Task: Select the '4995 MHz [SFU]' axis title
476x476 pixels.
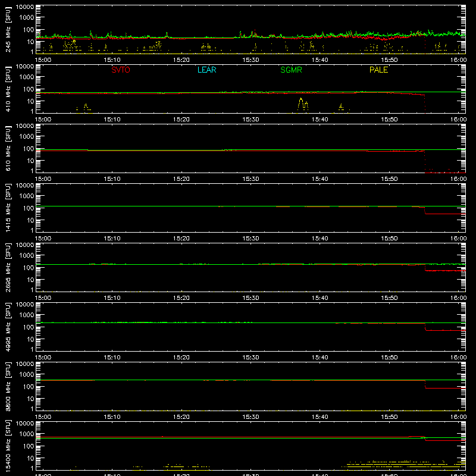Action: pos(8,327)
